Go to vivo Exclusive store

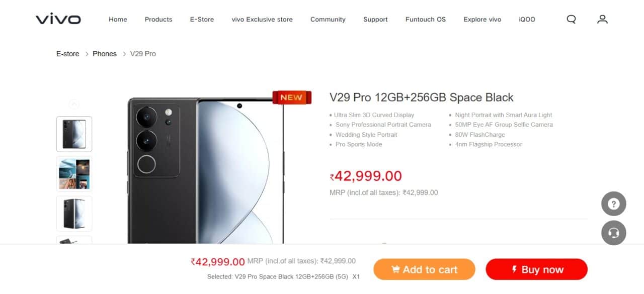(x=262, y=20)
